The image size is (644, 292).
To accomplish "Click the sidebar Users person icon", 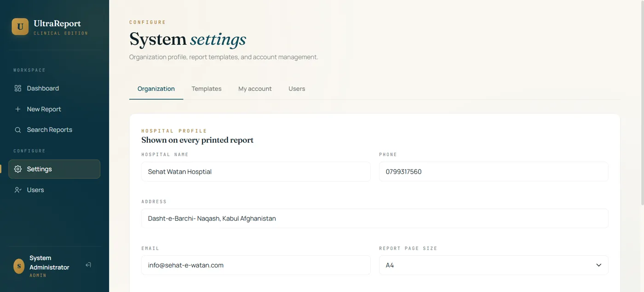I will pos(18,190).
